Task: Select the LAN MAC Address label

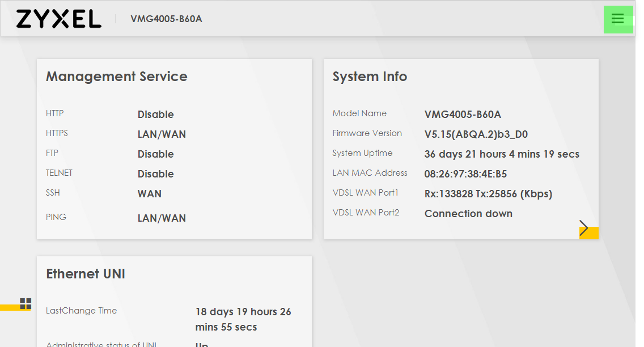Action: pos(370,173)
